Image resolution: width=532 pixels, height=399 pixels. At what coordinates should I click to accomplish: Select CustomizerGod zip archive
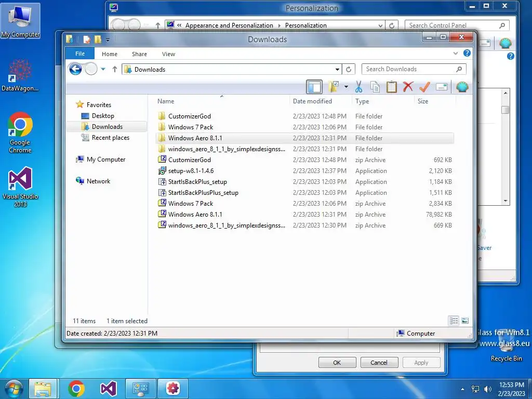point(304,160)
